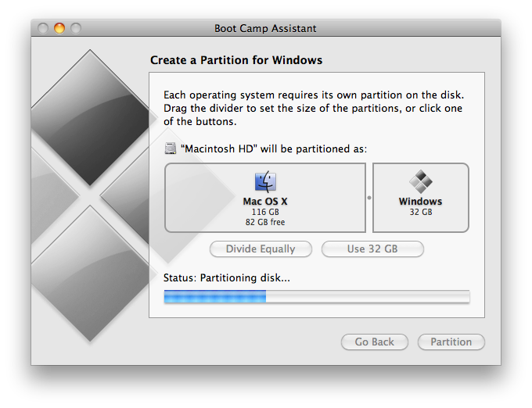Click the Windows "32 GB" size label
532x408 pixels.
point(421,212)
